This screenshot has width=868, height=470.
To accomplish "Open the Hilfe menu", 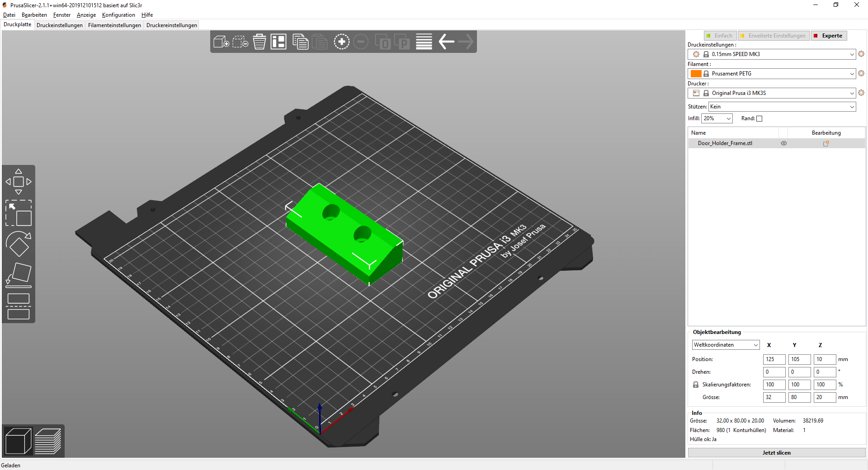I will point(147,15).
